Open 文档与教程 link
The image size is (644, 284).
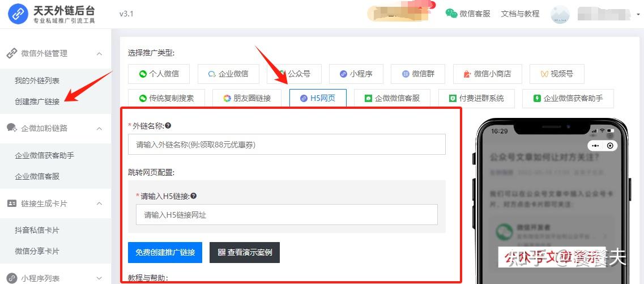point(520,14)
